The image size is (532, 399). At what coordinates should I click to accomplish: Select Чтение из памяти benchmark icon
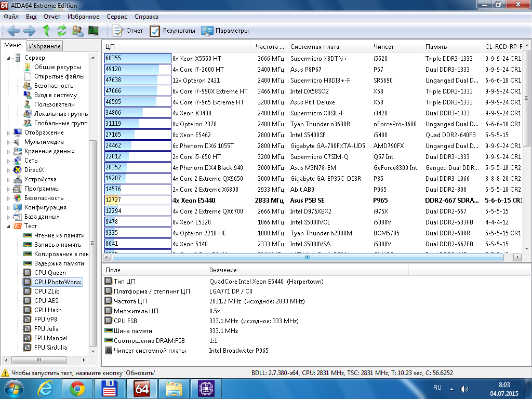coord(28,235)
